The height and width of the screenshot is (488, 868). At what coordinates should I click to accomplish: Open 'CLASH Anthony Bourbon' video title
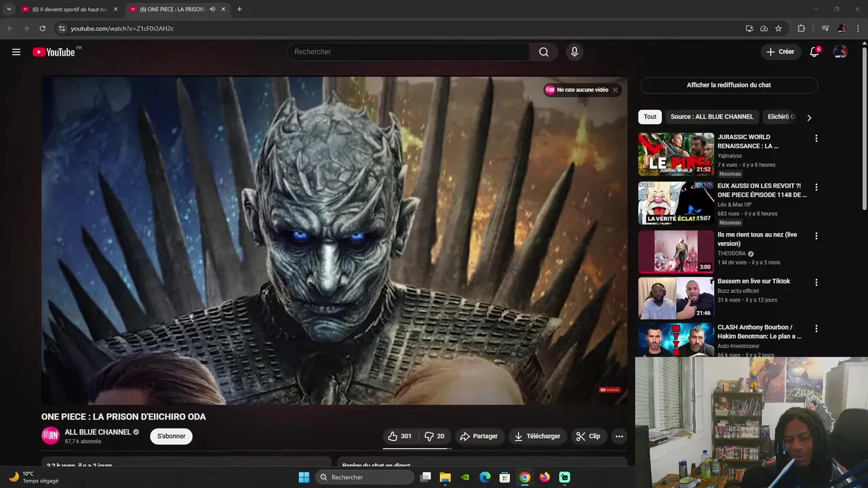(x=759, y=332)
